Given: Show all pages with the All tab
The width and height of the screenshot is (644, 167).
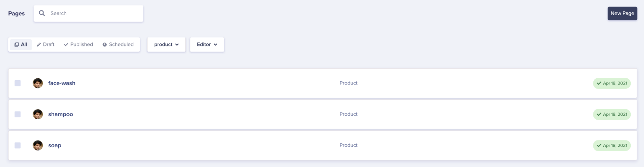Looking at the screenshot, I should 21,44.
